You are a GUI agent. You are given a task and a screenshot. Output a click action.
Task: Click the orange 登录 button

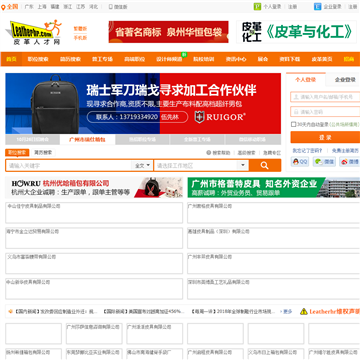coord(325,137)
